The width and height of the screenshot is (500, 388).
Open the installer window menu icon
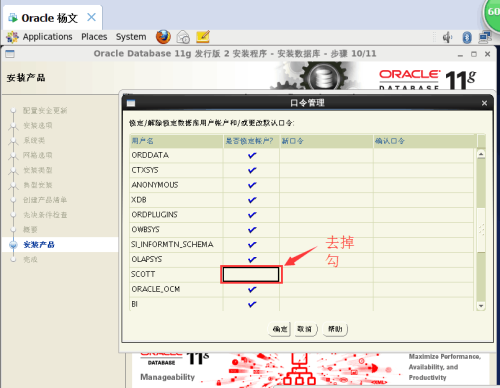pyautogui.click(x=10, y=54)
